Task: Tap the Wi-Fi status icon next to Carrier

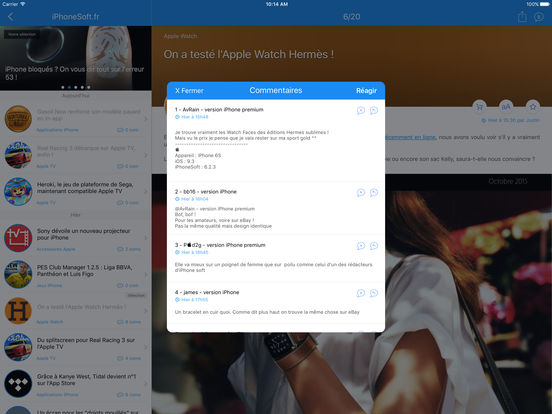Action: point(23,4)
